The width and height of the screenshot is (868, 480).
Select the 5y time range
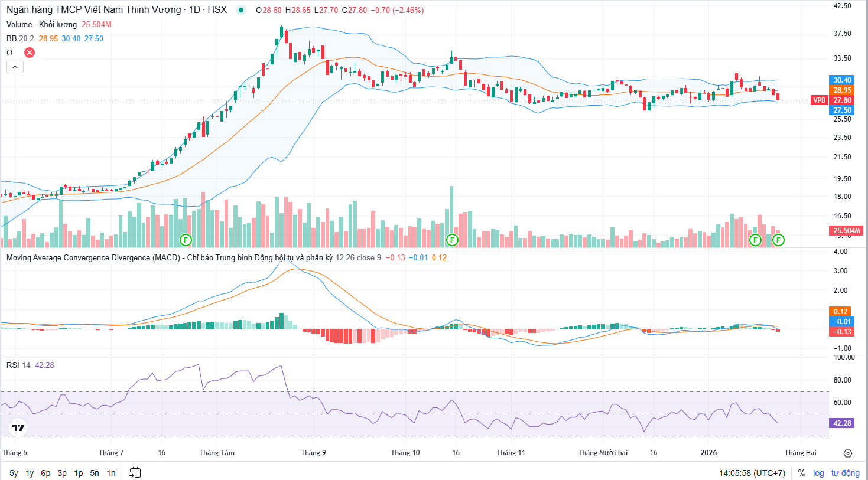[x=14, y=473]
